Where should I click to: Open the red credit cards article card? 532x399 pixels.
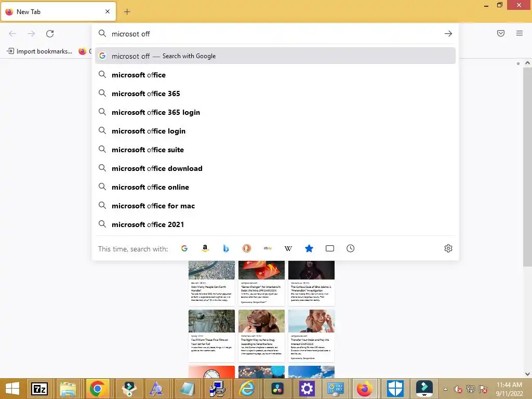tap(262, 283)
